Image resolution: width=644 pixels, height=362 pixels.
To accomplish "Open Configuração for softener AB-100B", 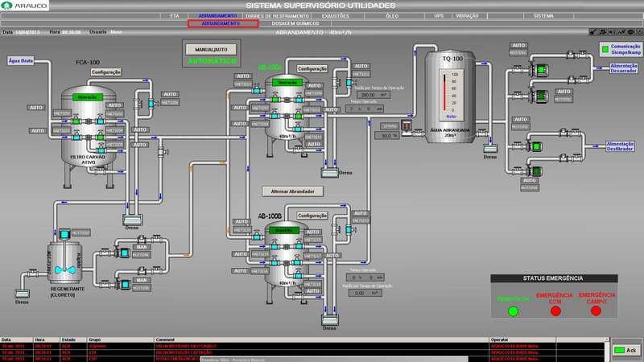I will pyautogui.click(x=312, y=216).
